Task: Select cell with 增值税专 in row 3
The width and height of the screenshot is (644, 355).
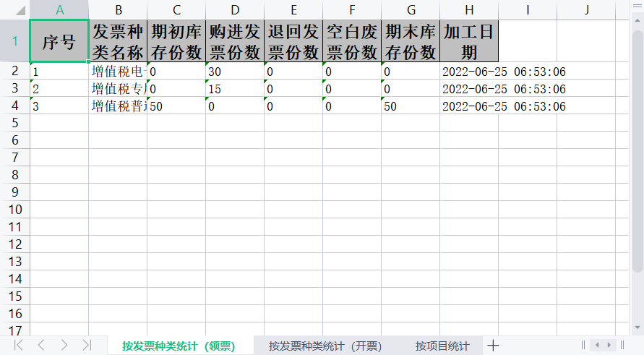Action: tap(118, 88)
